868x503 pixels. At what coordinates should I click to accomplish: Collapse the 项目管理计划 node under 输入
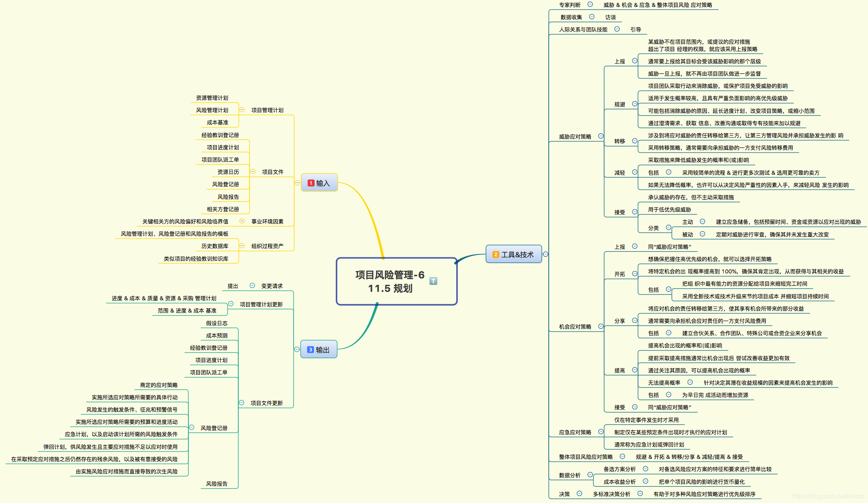(242, 110)
